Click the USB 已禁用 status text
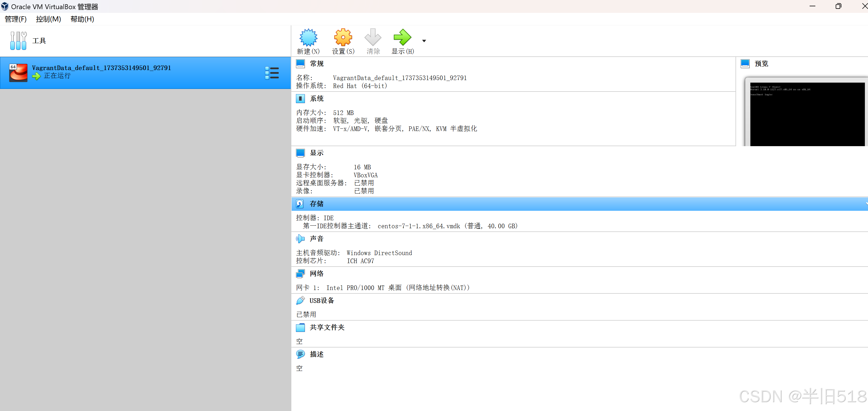This screenshot has height=411, width=868. tap(306, 315)
